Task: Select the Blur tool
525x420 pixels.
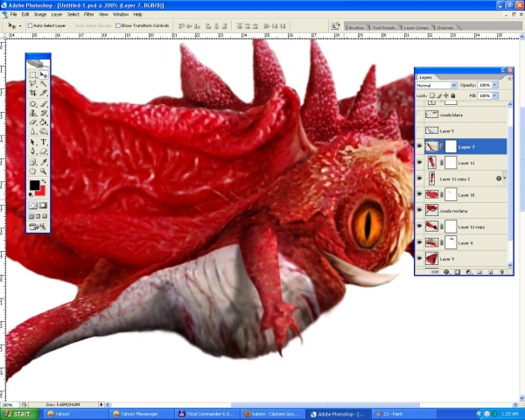Action: [x=33, y=131]
